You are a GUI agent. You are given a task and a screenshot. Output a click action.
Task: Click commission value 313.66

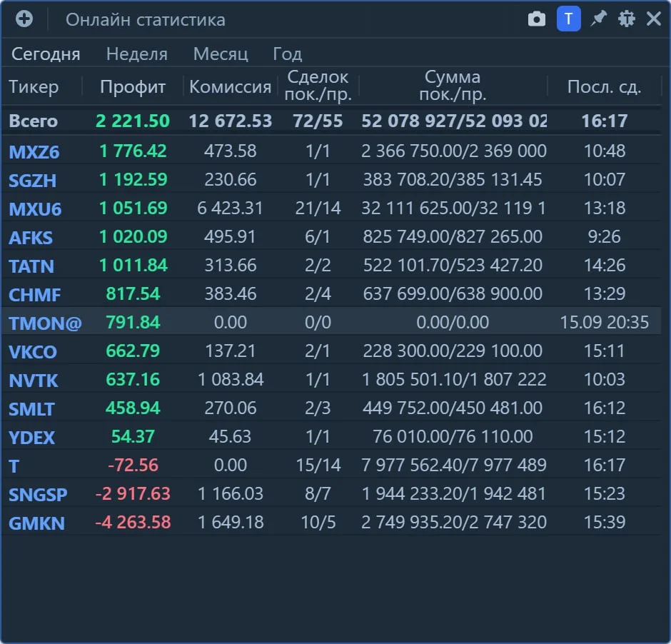(x=231, y=266)
